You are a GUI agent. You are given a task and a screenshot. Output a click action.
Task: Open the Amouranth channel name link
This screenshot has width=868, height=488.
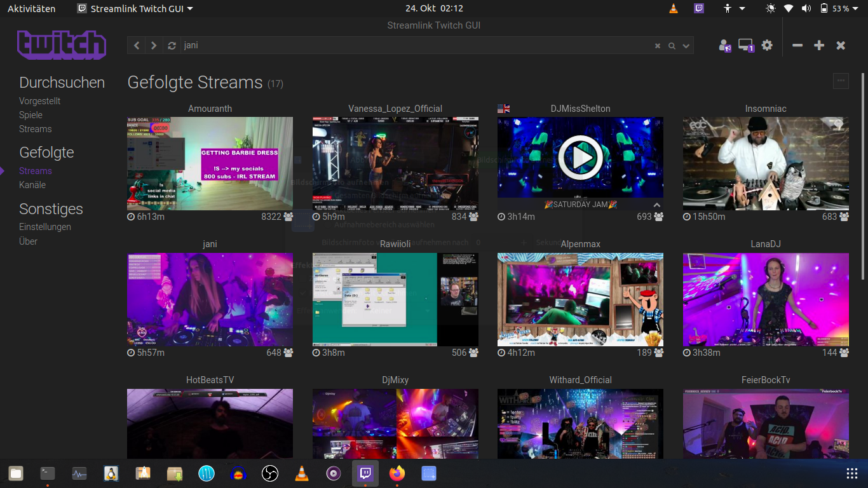pyautogui.click(x=210, y=109)
